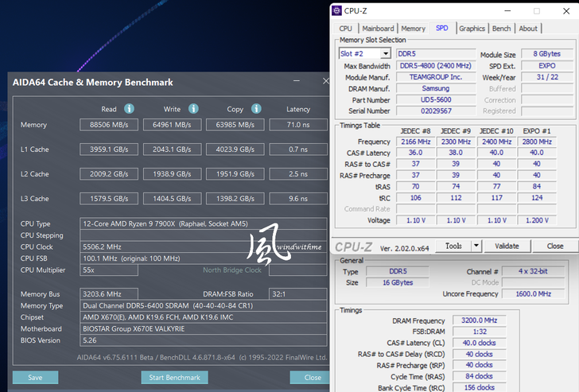This screenshot has height=392, width=579.
Task: Go to the Bench tab
Action: tap(501, 29)
